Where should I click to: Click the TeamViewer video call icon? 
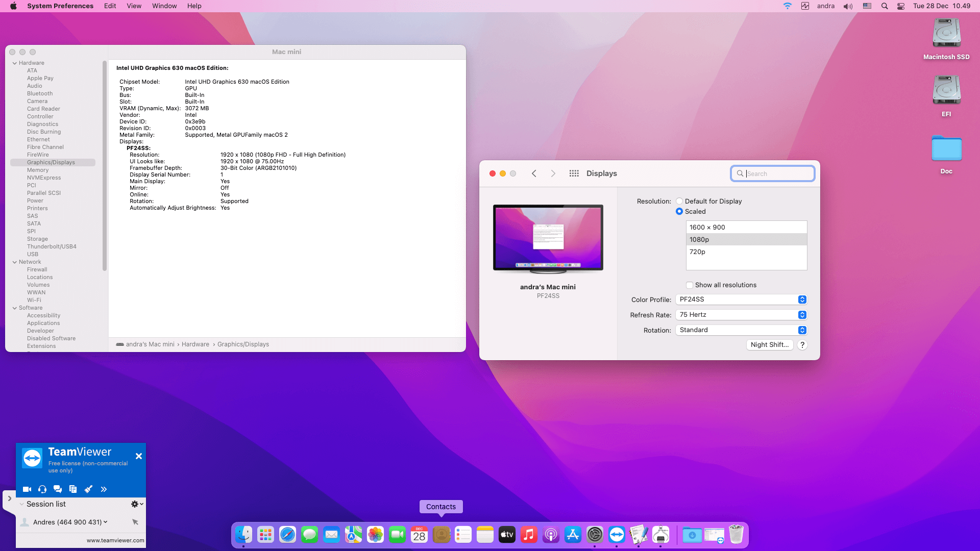(27, 489)
